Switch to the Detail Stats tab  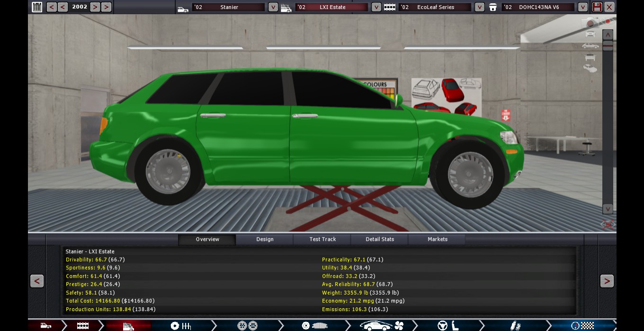tap(380, 239)
